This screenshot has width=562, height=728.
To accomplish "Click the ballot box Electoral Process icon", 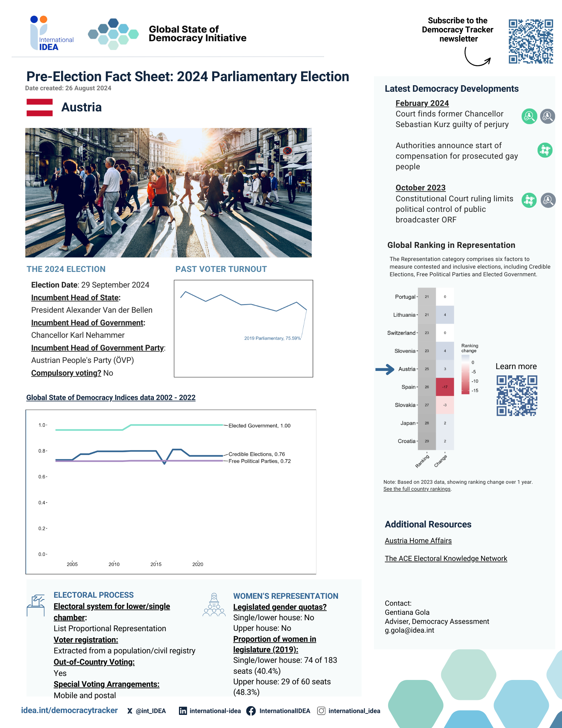I will coord(36,605).
